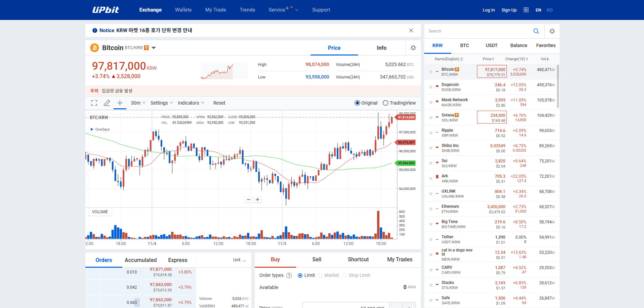644x308 pixels.
Task: Open the chart settings gear next to Info tab
Action: tap(413, 48)
